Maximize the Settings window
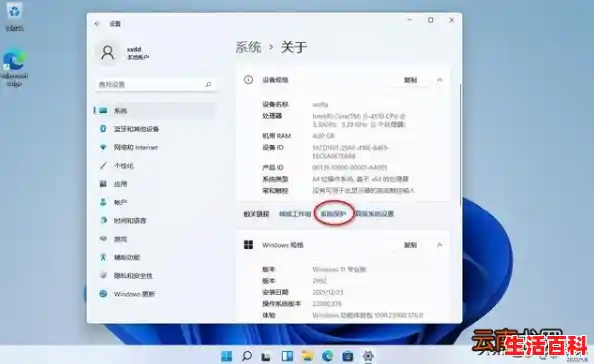The width and height of the screenshot is (594, 364). pyautogui.click(x=431, y=20)
